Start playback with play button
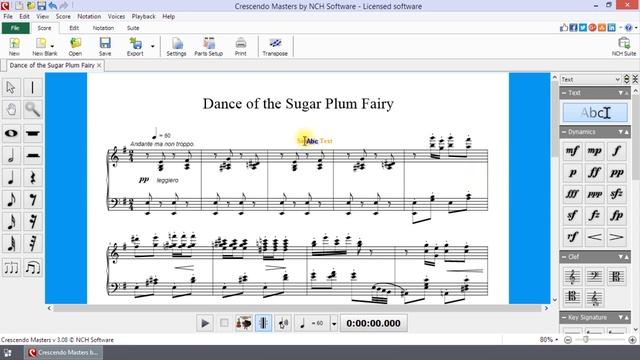This screenshot has width=640, height=360. pos(205,323)
